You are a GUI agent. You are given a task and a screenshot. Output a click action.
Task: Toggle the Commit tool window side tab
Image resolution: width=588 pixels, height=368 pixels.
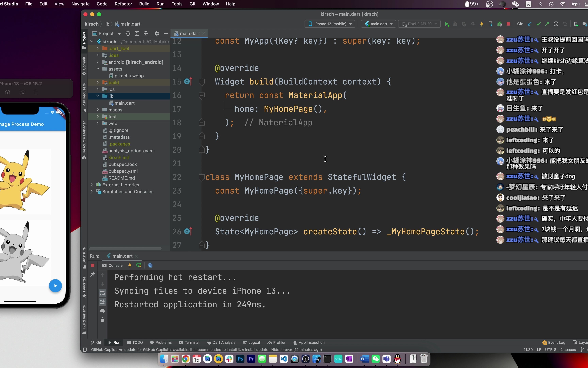[x=84, y=66]
